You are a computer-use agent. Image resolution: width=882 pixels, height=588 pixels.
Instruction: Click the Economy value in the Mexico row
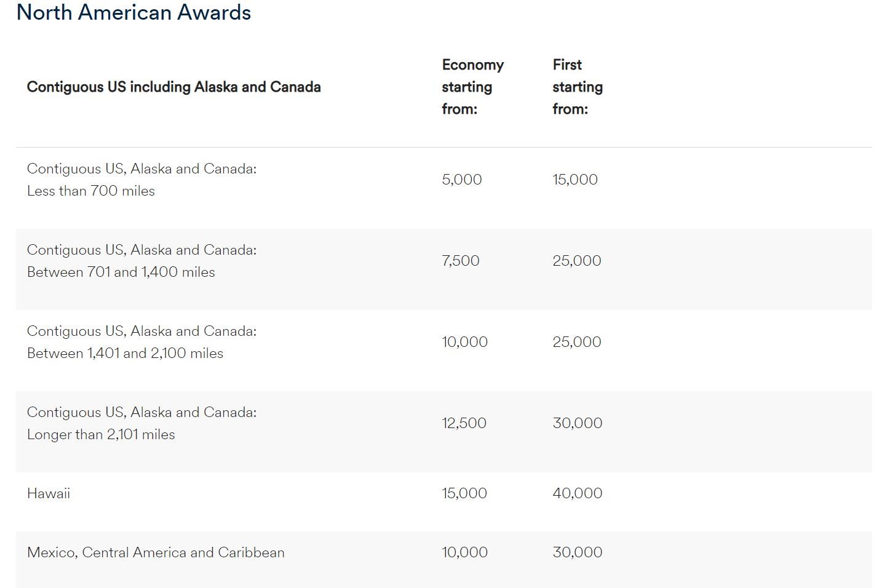tap(464, 552)
